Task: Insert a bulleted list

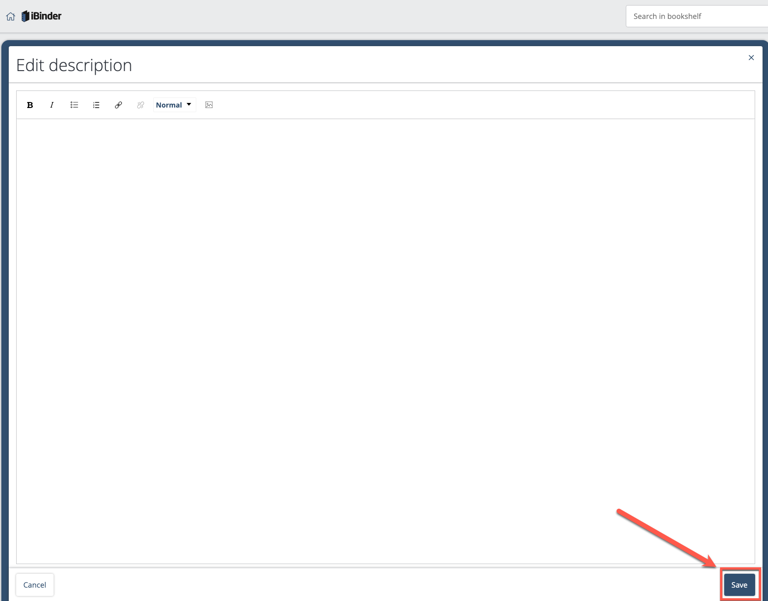Action: (x=74, y=105)
